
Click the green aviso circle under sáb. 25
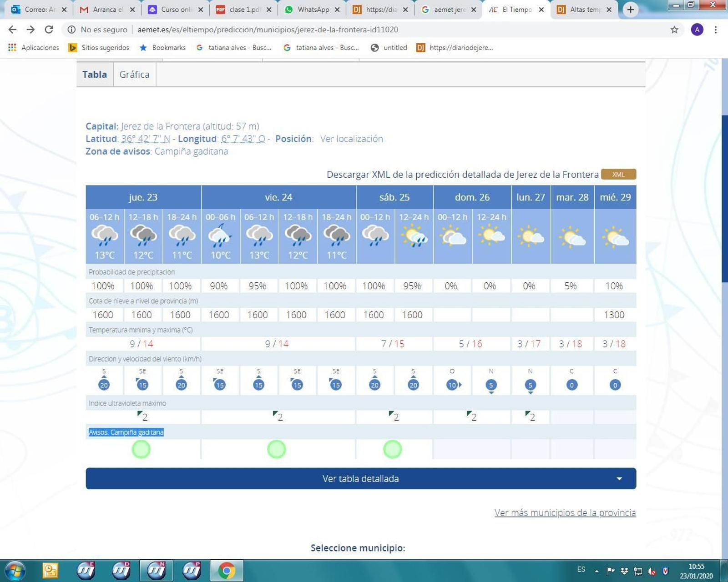pyautogui.click(x=393, y=449)
